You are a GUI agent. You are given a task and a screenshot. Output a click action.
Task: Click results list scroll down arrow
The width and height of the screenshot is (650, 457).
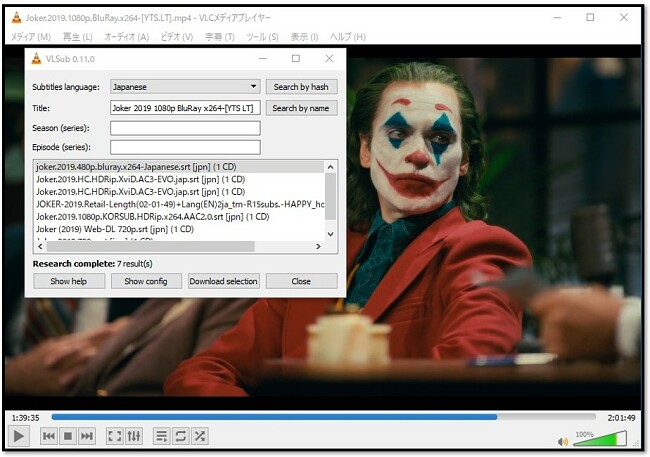(330, 234)
